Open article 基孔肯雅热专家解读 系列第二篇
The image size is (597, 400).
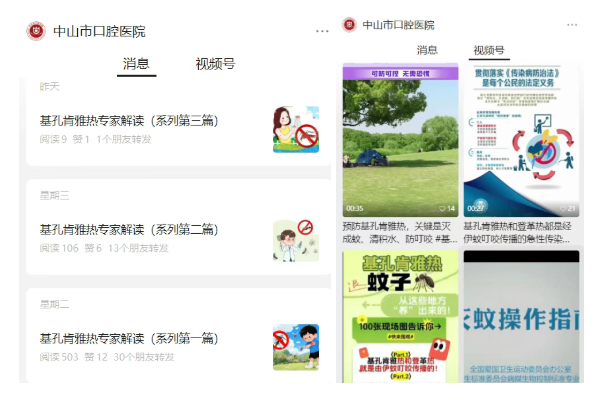pyautogui.click(x=129, y=230)
